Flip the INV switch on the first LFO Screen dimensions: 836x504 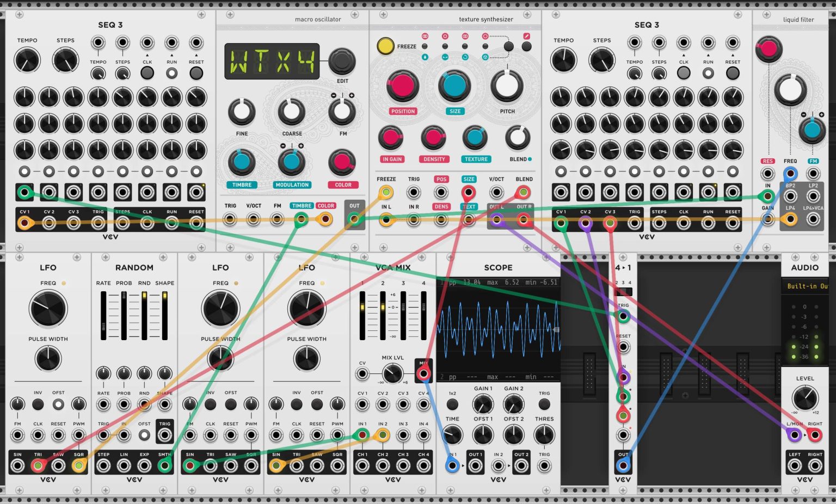[38, 404]
